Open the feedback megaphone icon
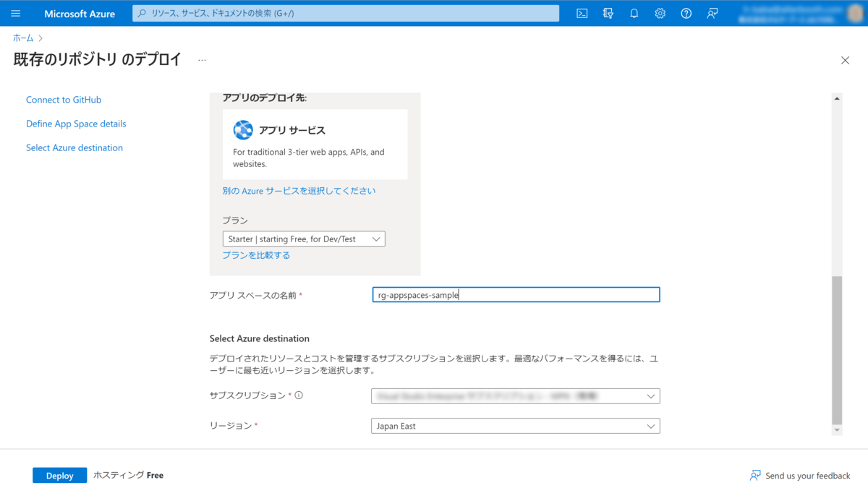Image resolution: width=868 pixels, height=501 pixels. click(712, 13)
